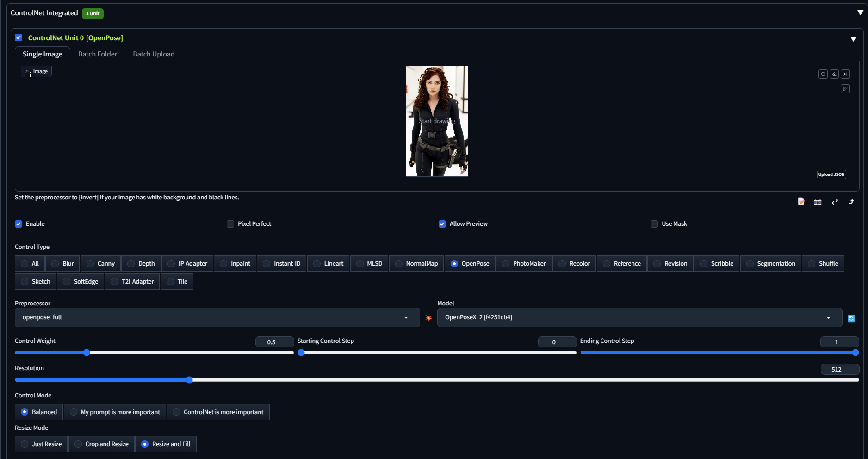Screen dimensions: 868x459
Task: Mirror the webcam with the swap arrows icon
Action: [x=835, y=202]
